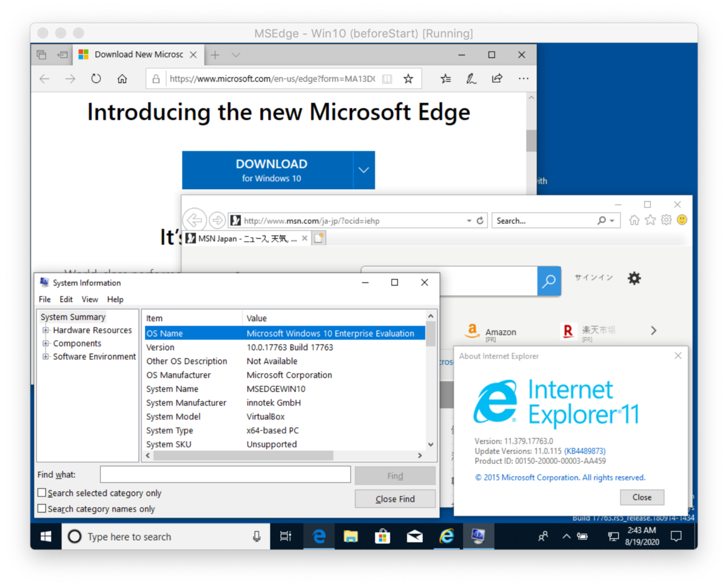This screenshot has width=728, height=587.
Task: Show tabs you've set aside in Edge
Action: [41, 55]
